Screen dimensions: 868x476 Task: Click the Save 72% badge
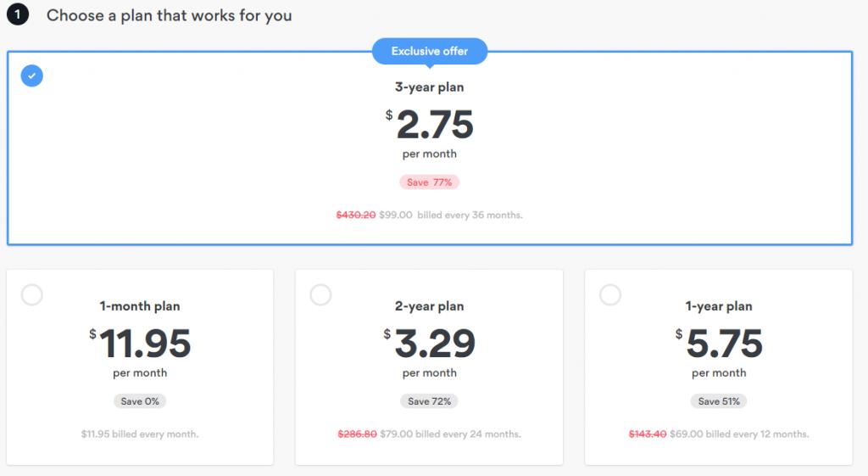[x=430, y=401]
